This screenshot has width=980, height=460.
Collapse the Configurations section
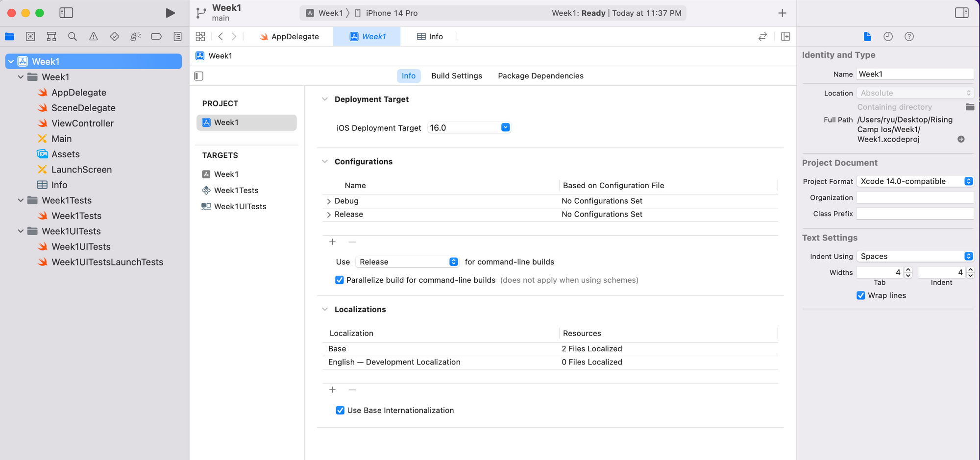(324, 161)
